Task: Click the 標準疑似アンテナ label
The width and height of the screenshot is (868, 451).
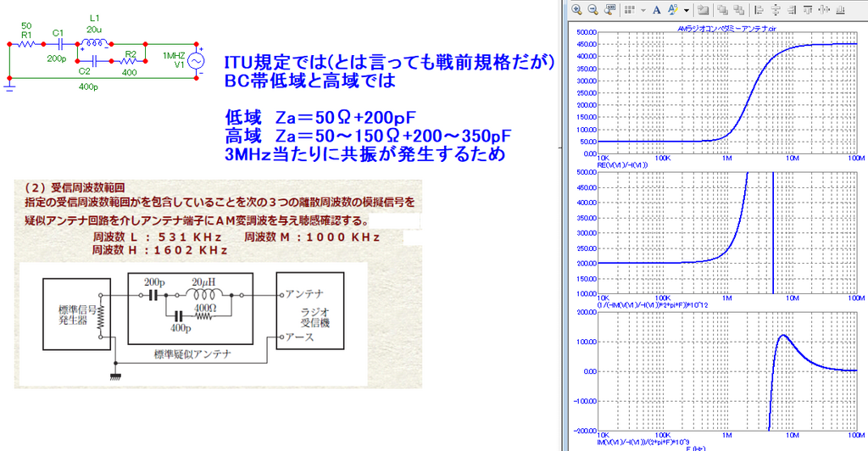Action: (x=192, y=354)
